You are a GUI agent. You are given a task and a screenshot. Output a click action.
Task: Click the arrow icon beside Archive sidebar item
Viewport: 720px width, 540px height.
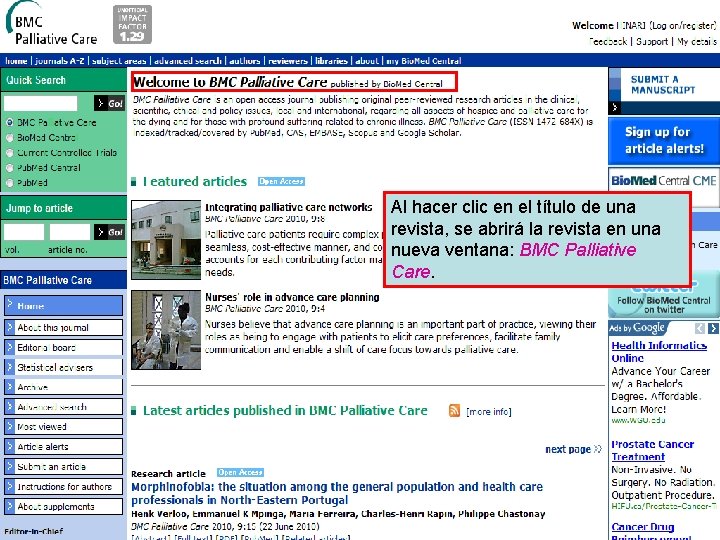[x=10, y=387]
